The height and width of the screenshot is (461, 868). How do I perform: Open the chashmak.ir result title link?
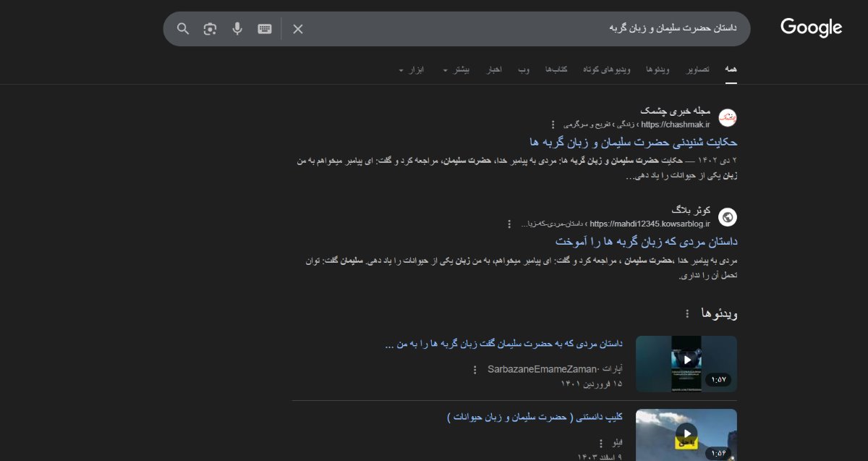[633, 142]
